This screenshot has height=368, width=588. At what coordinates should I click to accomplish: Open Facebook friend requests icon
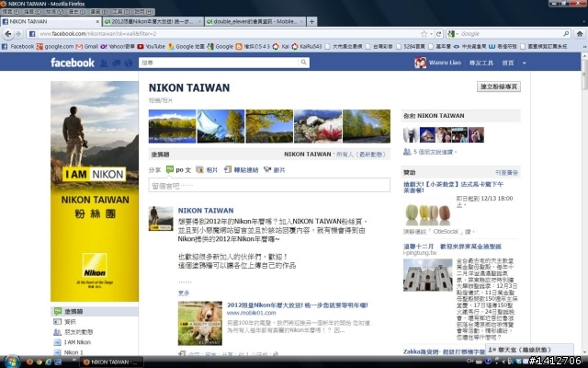click(x=104, y=63)
